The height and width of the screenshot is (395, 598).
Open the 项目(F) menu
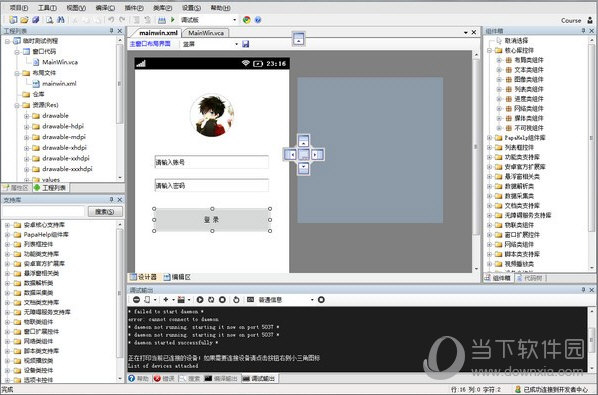pyautogui.click(x=18, y=8)
